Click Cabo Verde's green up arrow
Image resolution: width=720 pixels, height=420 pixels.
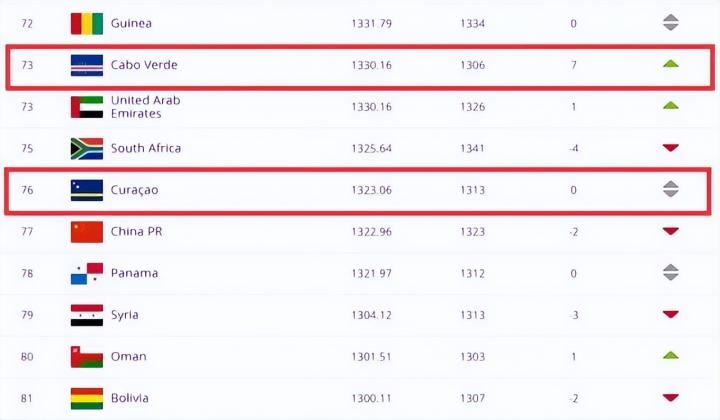pyautogui.click(x=670, y=65)
